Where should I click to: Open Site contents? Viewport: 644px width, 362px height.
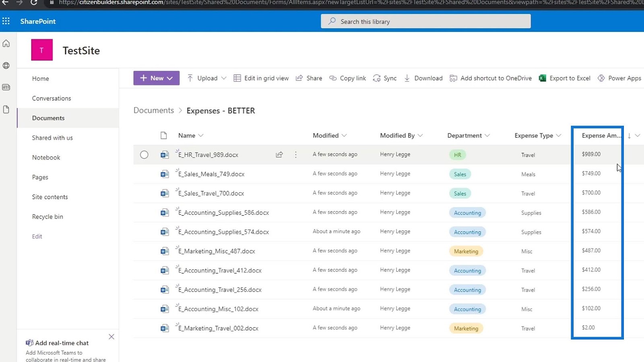tap(50, 197)
